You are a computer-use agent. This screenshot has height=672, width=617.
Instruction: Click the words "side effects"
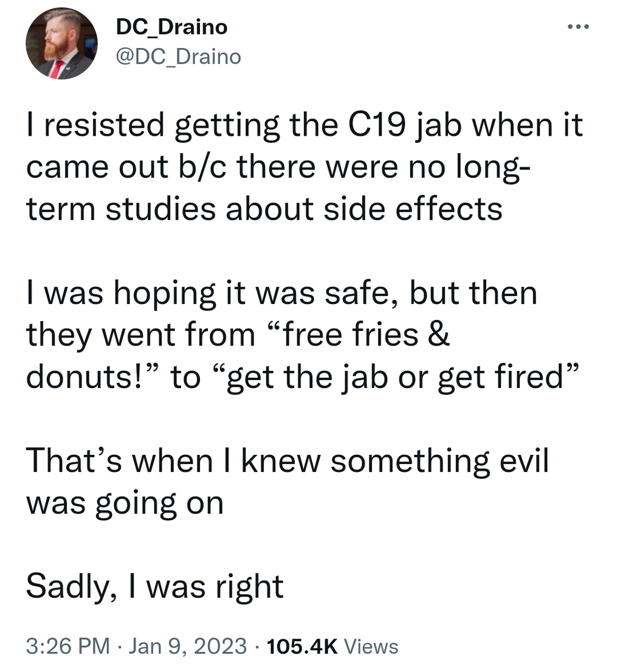coord(425,208)
